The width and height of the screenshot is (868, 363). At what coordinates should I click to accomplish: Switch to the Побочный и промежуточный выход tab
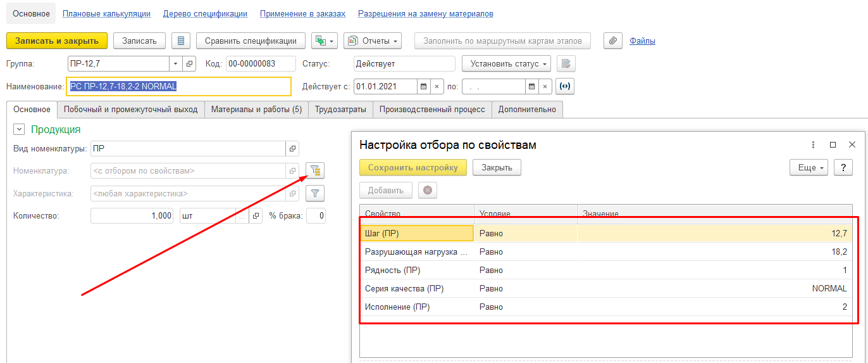(x=131, y=109)
